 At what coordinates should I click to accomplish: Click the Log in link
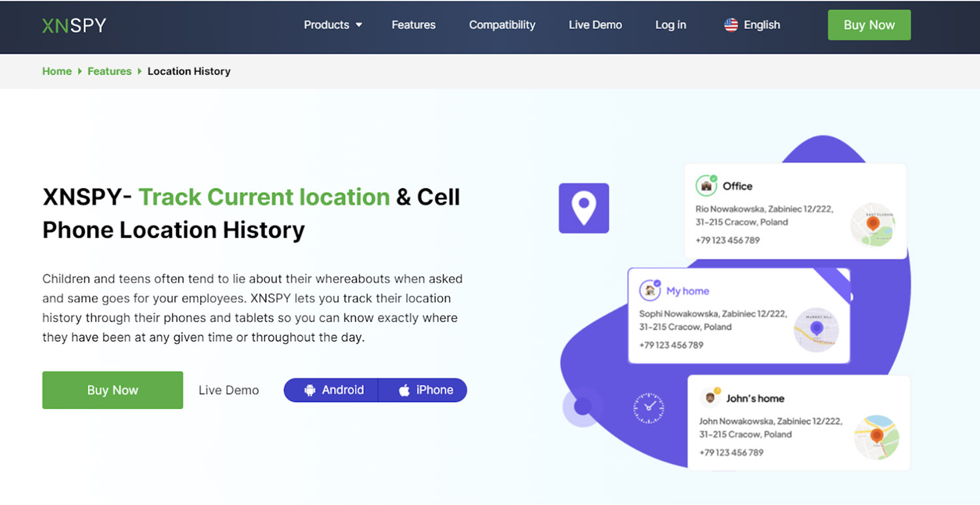tap(670, 25)
